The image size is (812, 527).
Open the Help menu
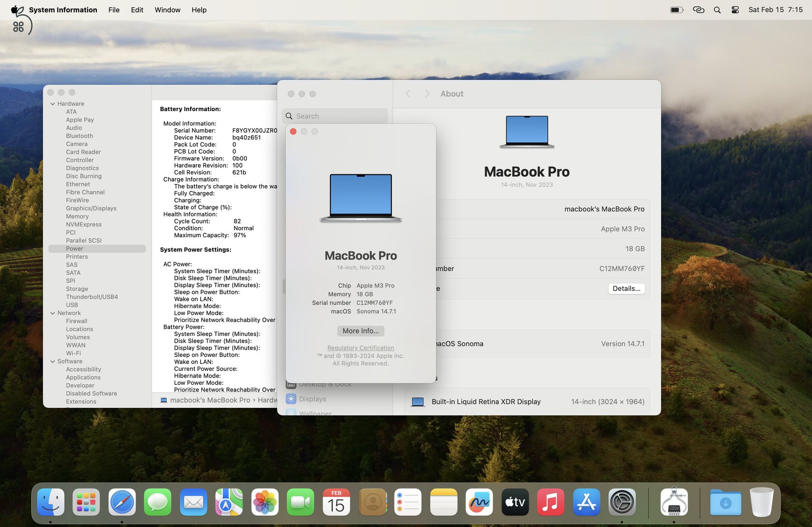(x=199, y=10)
